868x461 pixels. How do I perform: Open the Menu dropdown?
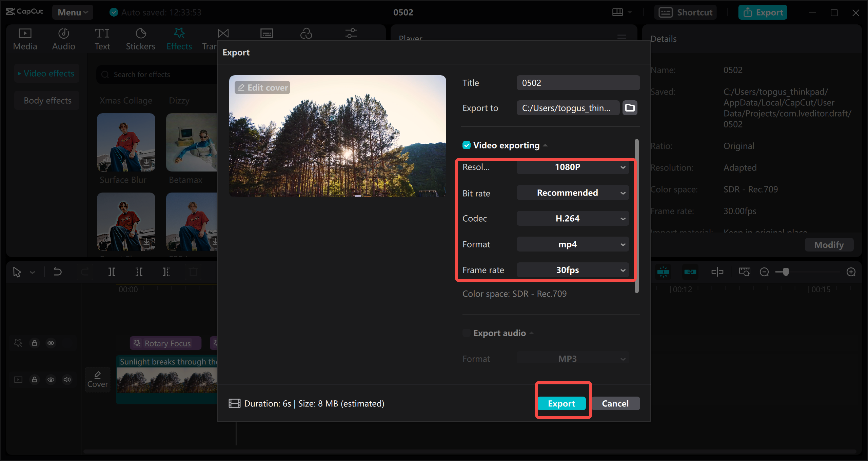coord(72,12)
